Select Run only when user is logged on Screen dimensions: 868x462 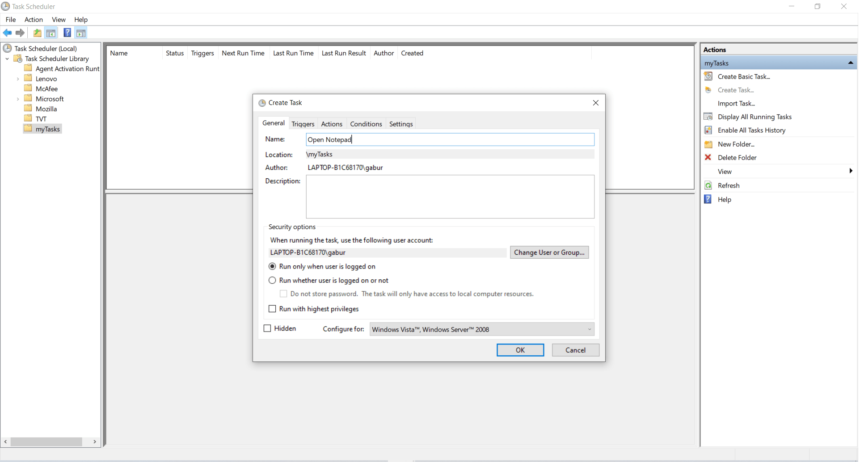[272, 266]
